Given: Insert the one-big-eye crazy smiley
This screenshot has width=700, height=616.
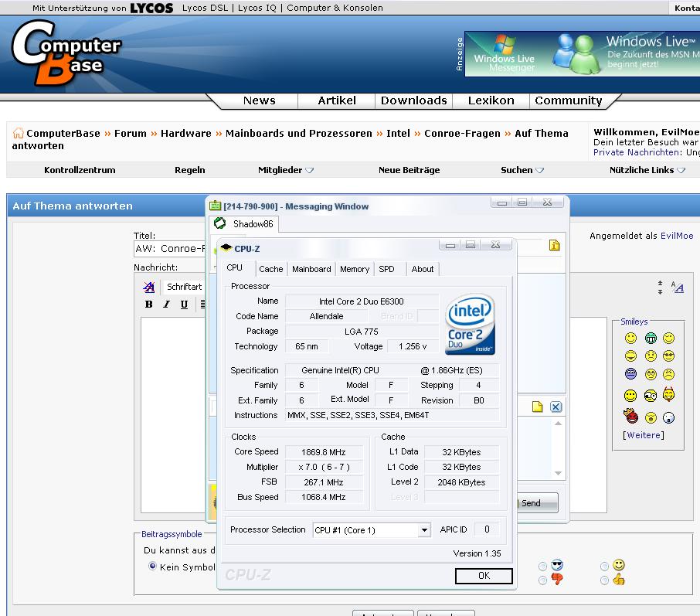Looking at the screenshot, I should (651, 395).
